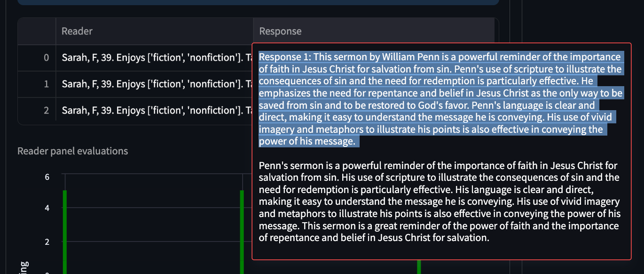This screenshot has height=274, width=644.
Task: Click the highlighted first paragraph of Response 1
Action: point(441,99)
